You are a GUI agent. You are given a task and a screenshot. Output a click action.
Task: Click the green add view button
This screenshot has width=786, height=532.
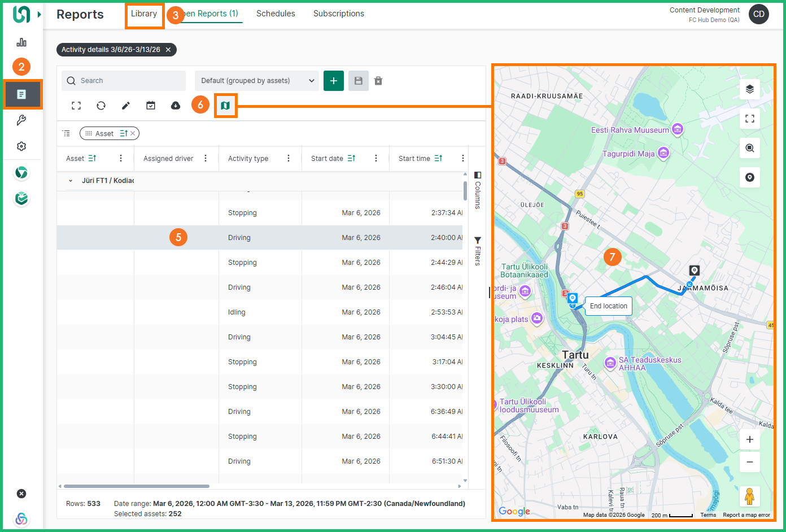pyautogui.click(x=334, y=81)
